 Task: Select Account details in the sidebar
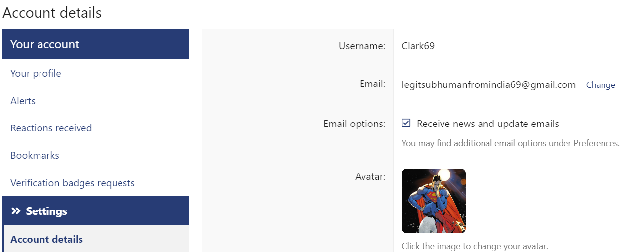pyautogui.click(x=47, y=239)
